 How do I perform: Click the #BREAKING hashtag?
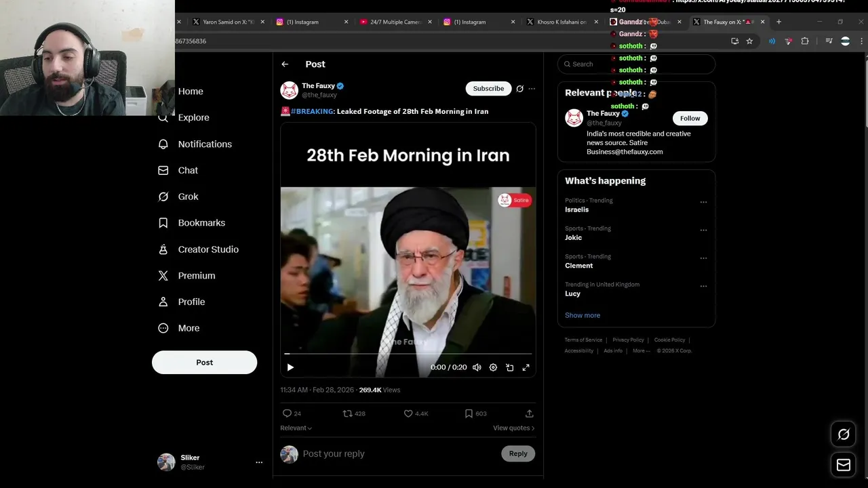click(312, 111)
